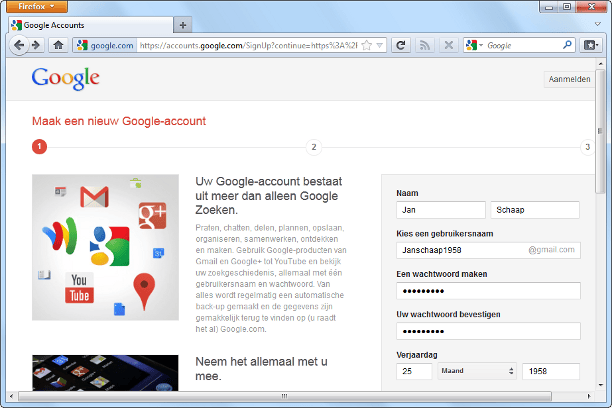Click the small news icon in illustration
The width and height of the screenshot is (612, 408).
(60, 191)
